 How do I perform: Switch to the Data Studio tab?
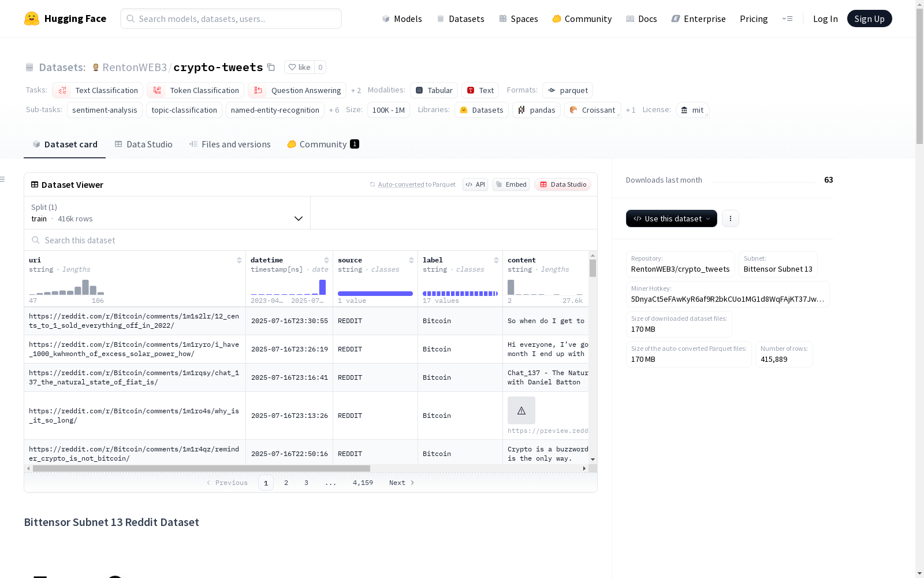(x=144, y=144)
